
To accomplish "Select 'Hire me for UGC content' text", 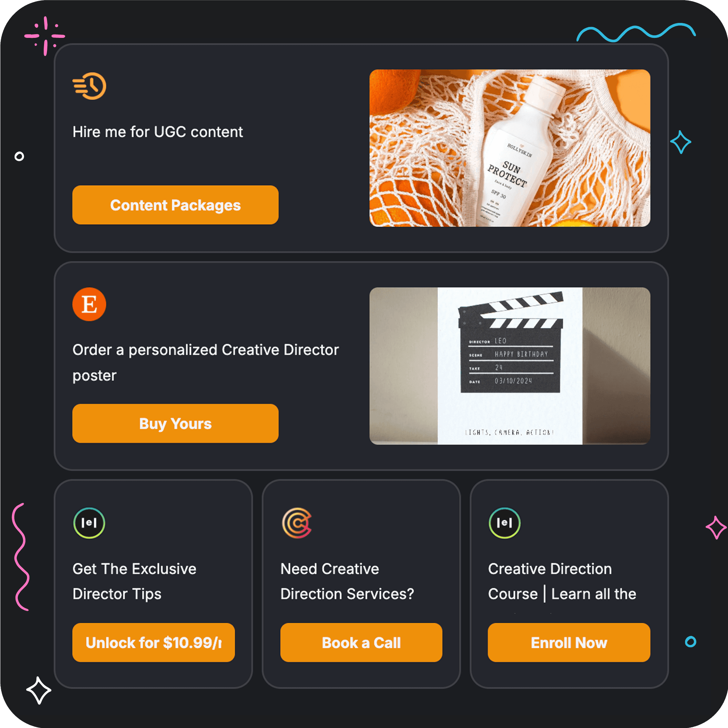I will pos(158,132).
